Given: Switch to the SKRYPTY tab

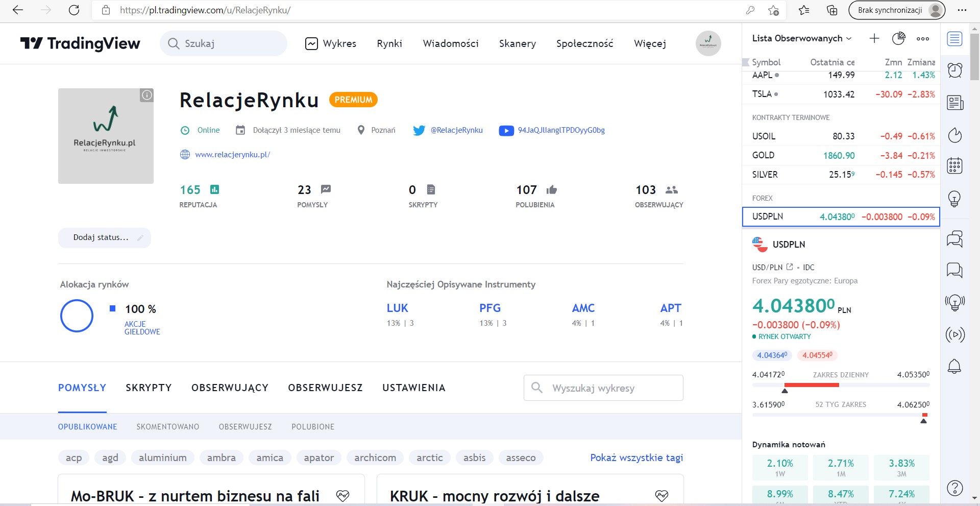Looking at the screenshot, I should (149, 388).
